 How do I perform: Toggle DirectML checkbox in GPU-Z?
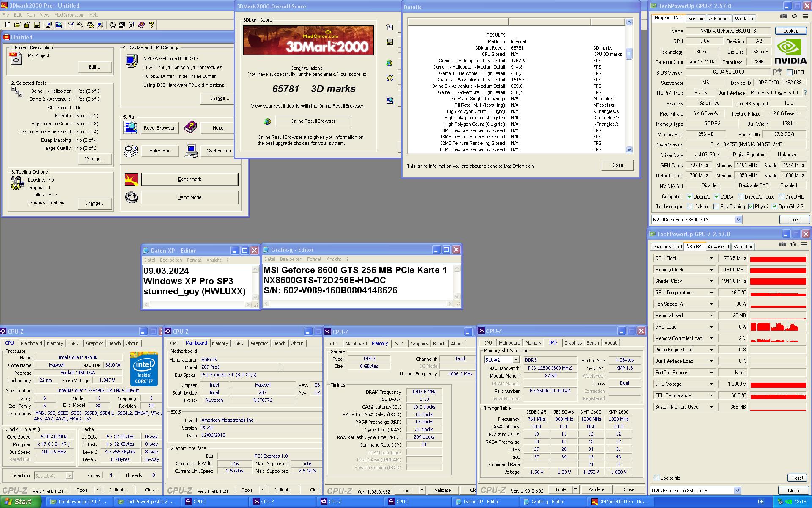tap(781, 197)
